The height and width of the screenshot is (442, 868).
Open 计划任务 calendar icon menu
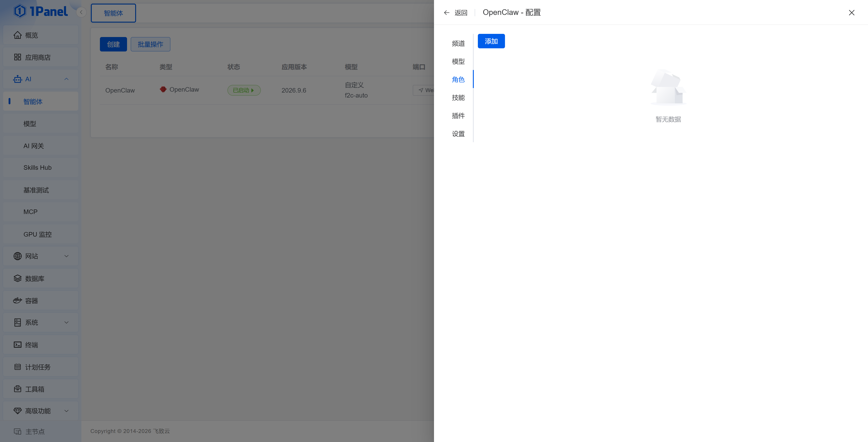click(18, 367)
